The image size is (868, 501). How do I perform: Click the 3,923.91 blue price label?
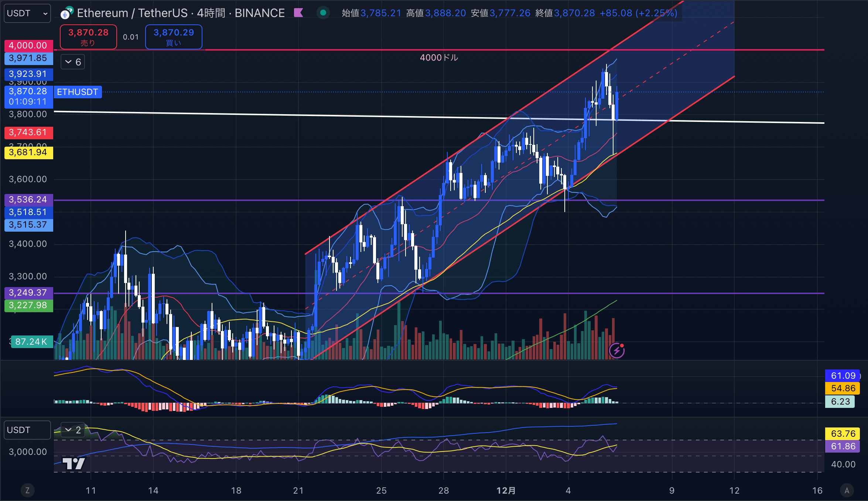click(28, 74)
